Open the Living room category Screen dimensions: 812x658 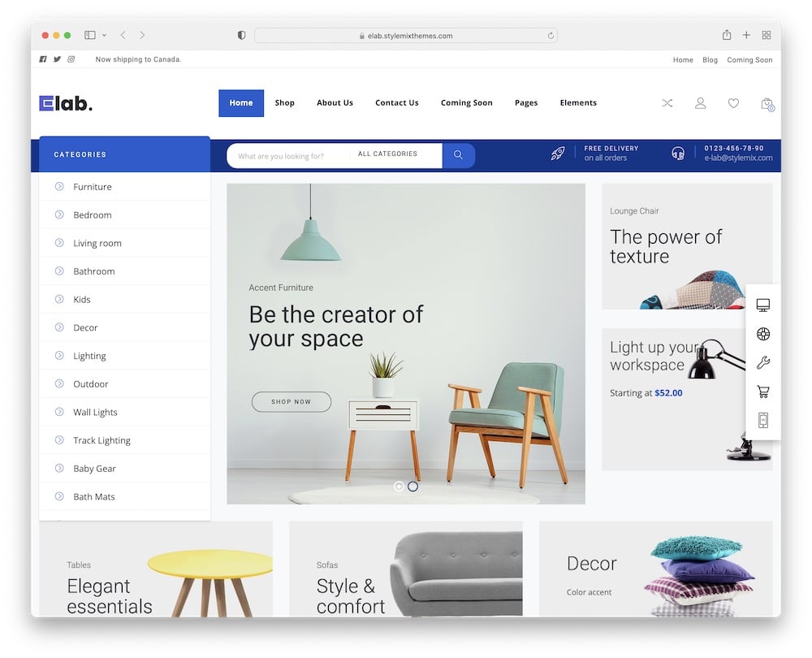[x=125, y=243]
